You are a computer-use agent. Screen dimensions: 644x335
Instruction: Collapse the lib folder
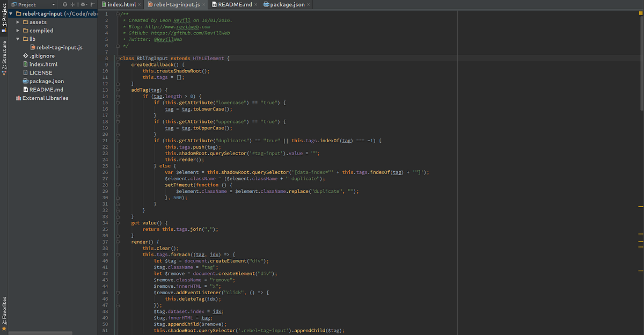(18, 38)
